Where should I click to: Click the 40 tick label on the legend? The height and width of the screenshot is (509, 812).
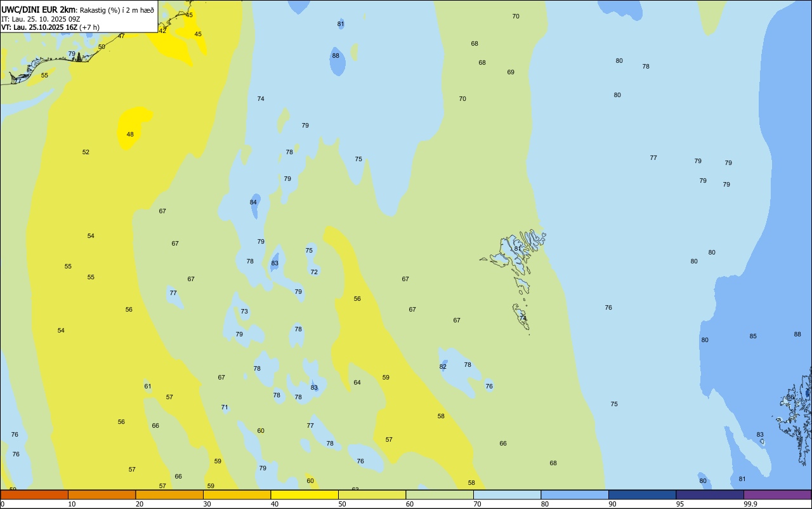tap(275, 504)
